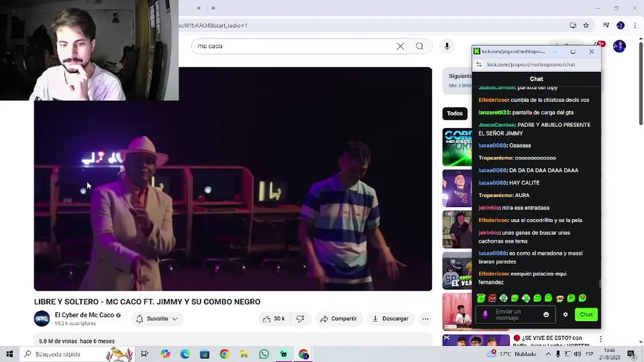Click install app icon in address bar
Screen dimensions: 644x362
click(x=573, y=25)
